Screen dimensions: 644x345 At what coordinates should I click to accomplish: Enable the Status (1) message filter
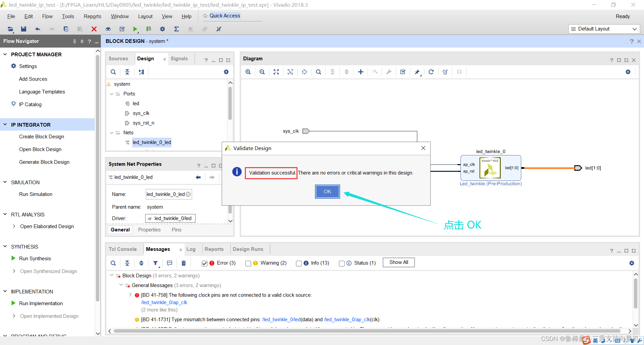point(341,264)
